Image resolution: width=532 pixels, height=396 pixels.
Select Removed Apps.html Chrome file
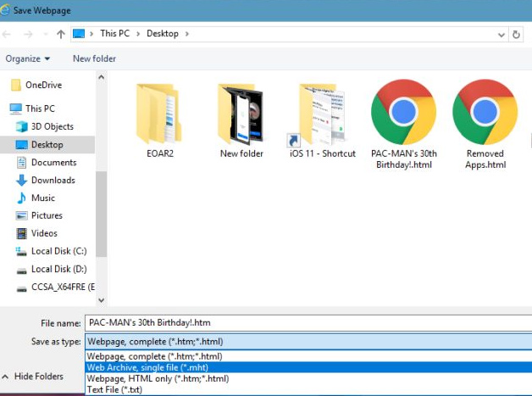[485, 113]
